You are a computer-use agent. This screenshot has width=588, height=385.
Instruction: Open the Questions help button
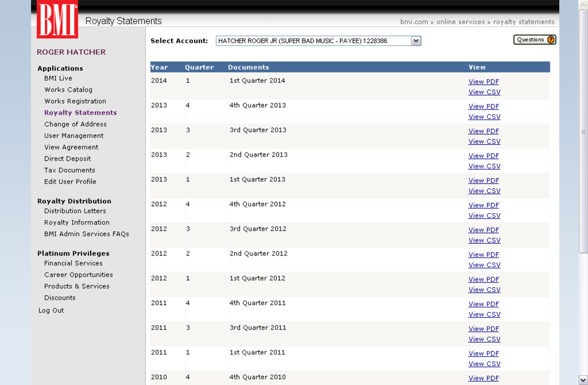(534, 39)
